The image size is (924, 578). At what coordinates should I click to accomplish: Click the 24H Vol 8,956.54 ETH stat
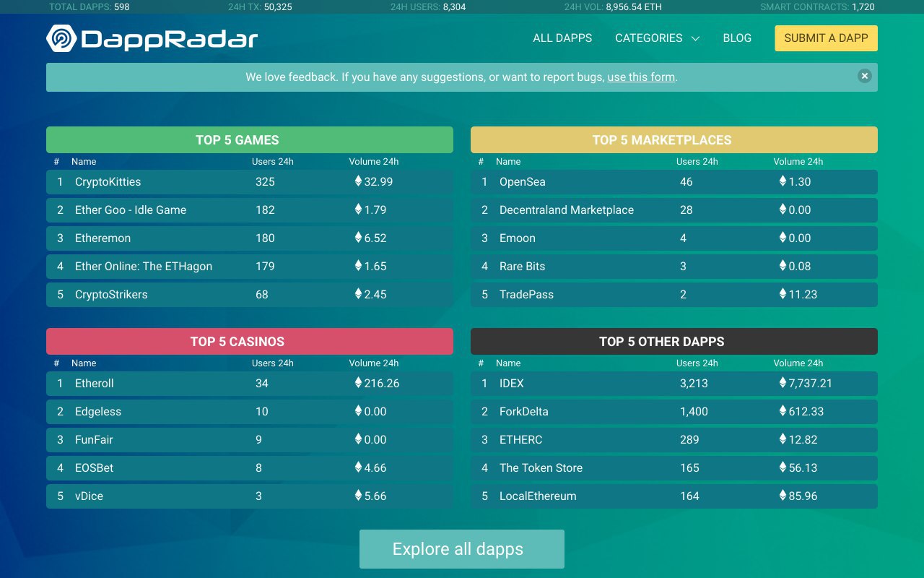click(613, 7)
